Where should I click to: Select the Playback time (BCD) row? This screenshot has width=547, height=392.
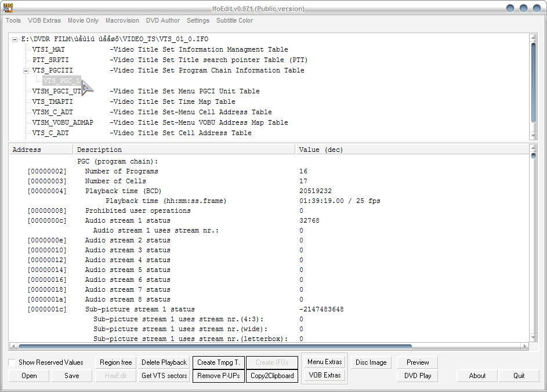click(x=269, y=191)
